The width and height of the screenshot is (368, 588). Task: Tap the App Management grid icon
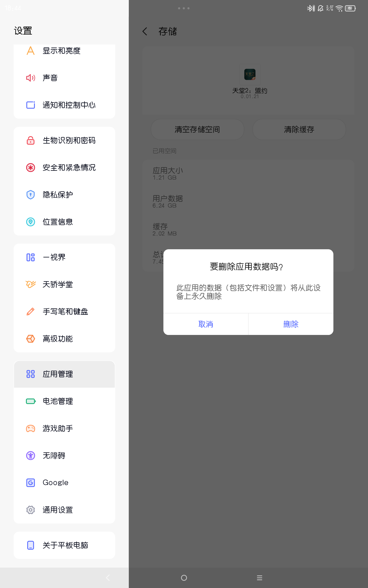30,374
